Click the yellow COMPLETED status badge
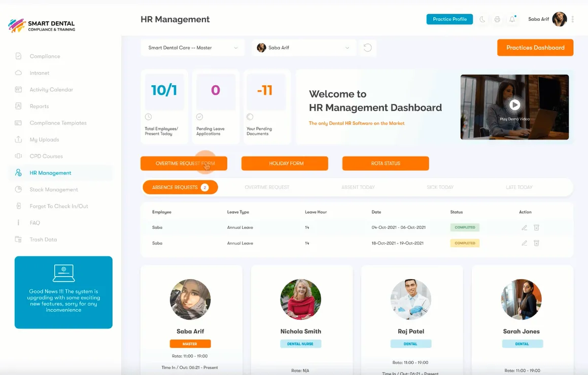 pyautogui.click(x=465, y=243)
